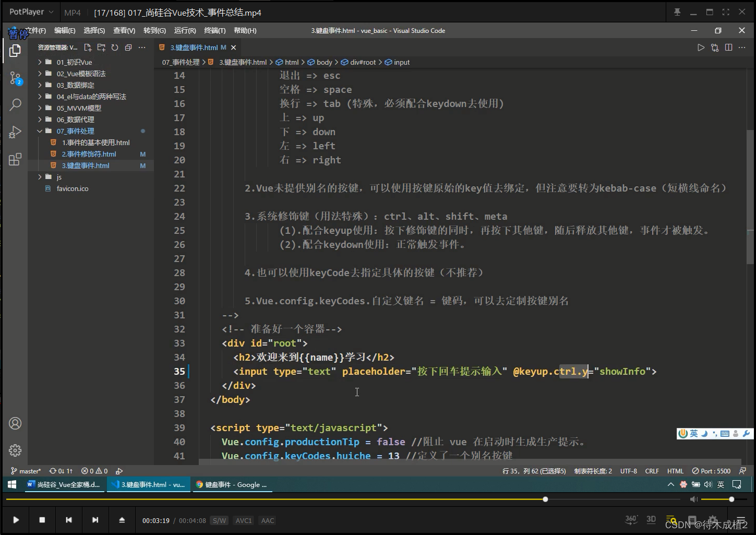
Task: Open the 帮助(H) menu
Action: pos(245,31)
